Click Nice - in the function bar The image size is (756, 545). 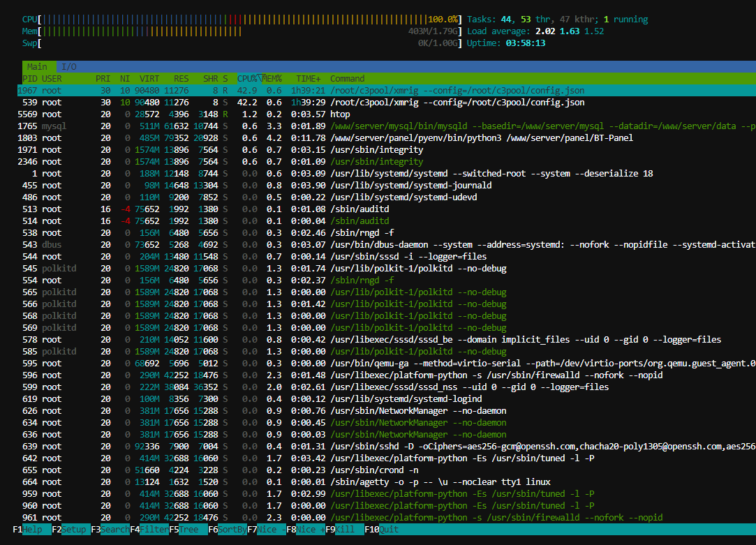click(267, 529)
